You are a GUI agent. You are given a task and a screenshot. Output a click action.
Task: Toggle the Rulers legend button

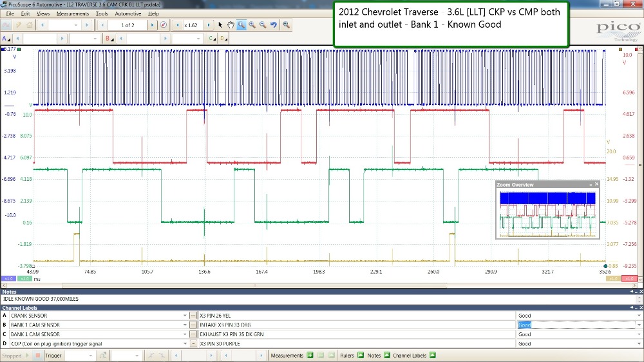360,355
